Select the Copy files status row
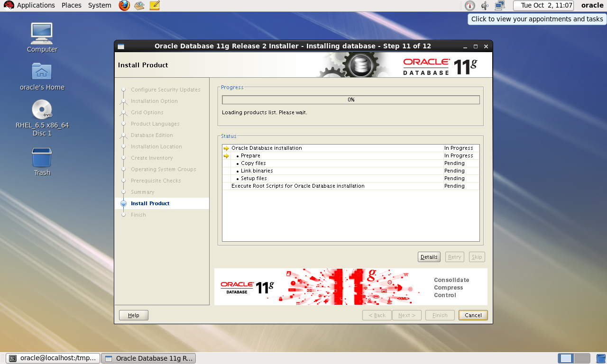Screen dimensions: 607x364 [x=351, y=163]
